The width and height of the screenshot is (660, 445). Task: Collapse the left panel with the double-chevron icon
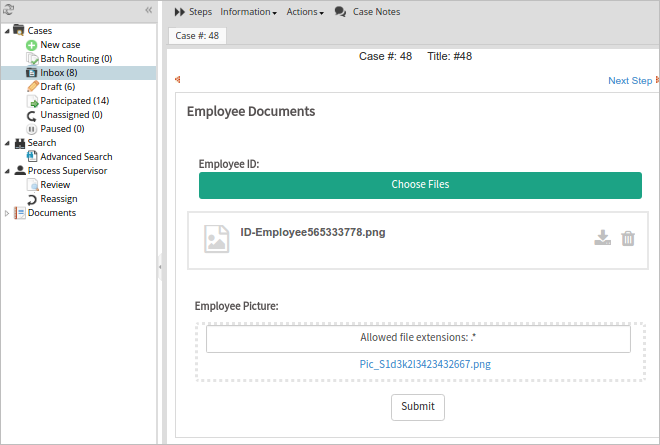[x=149, y=10]
